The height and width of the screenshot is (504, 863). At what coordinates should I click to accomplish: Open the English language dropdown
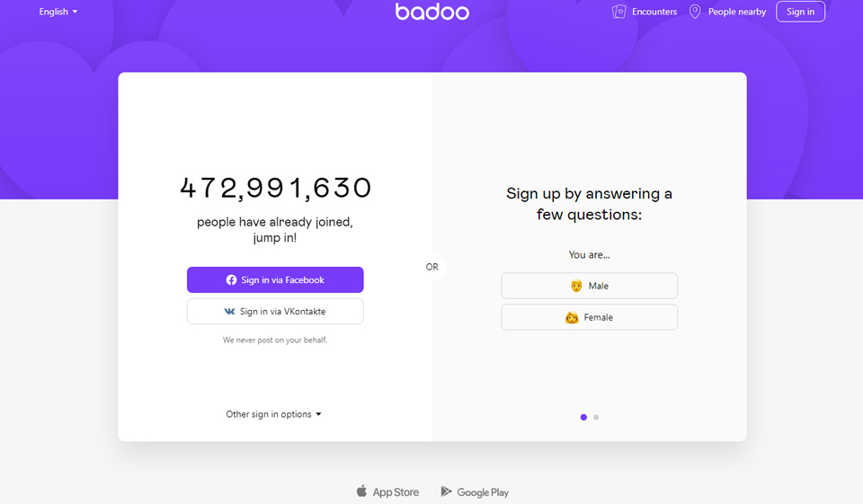[58, 12]
